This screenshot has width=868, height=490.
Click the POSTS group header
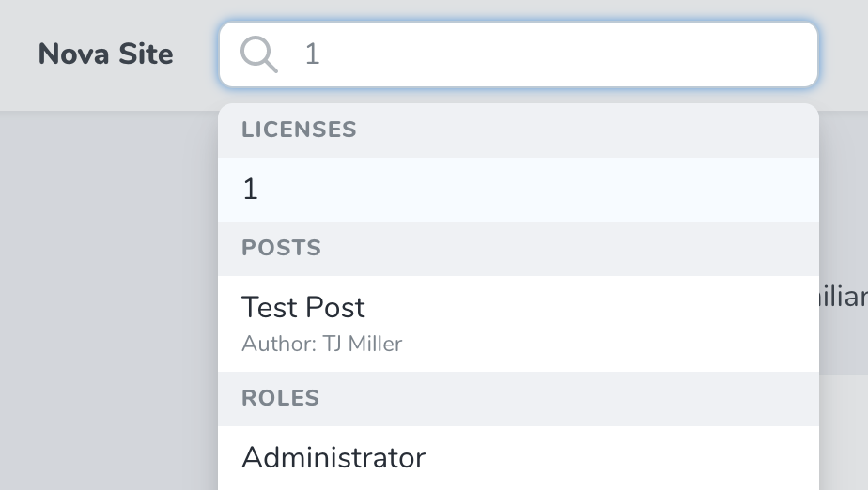click(281, 248)
